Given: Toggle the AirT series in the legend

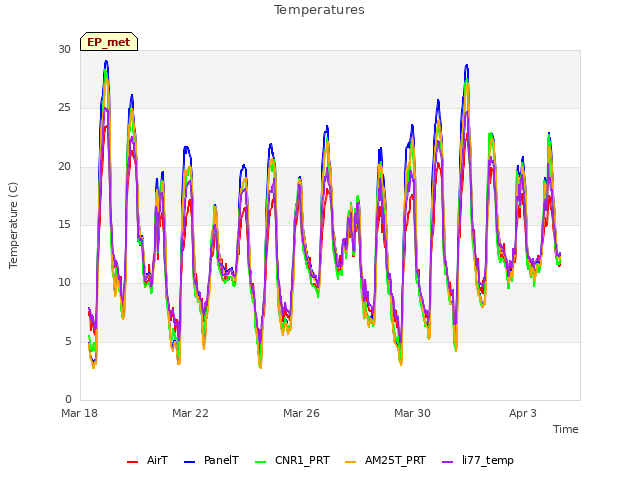Looking at the screenshot, I should [147, 460].
